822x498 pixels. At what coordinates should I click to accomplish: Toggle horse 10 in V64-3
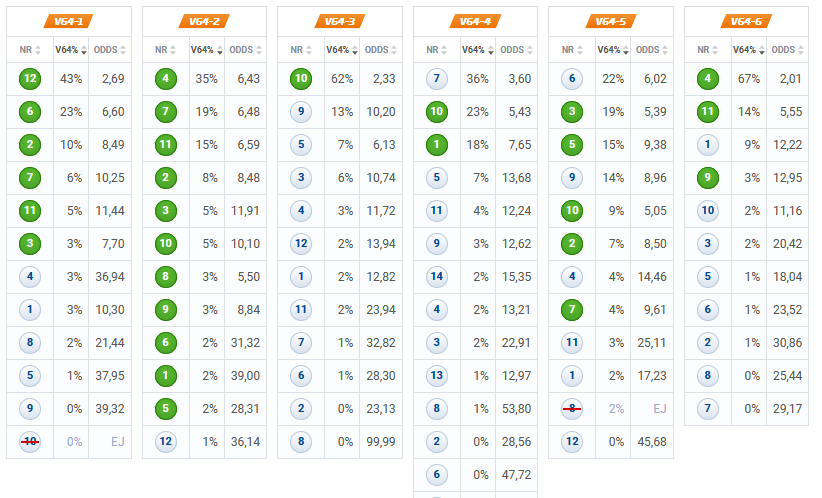coord(301,79)
